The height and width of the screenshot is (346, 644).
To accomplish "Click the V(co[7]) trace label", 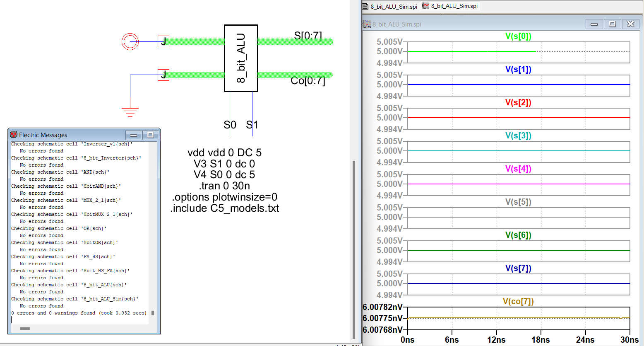I will (x=518, y=301).
